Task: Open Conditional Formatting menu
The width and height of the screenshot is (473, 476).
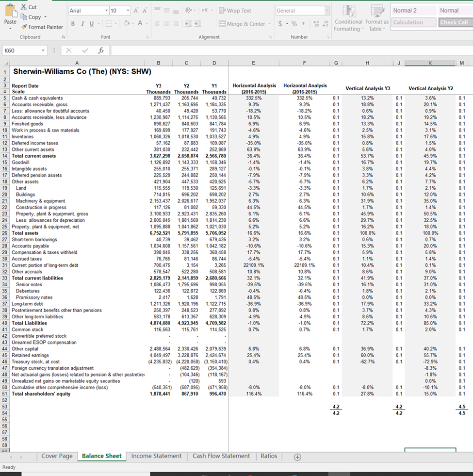Action: [x=348, y=18]
